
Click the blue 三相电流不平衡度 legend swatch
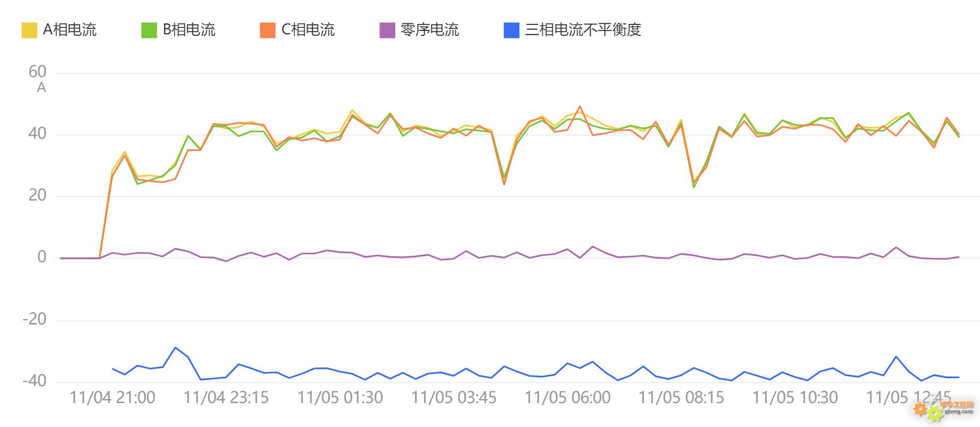coord(512,30)
